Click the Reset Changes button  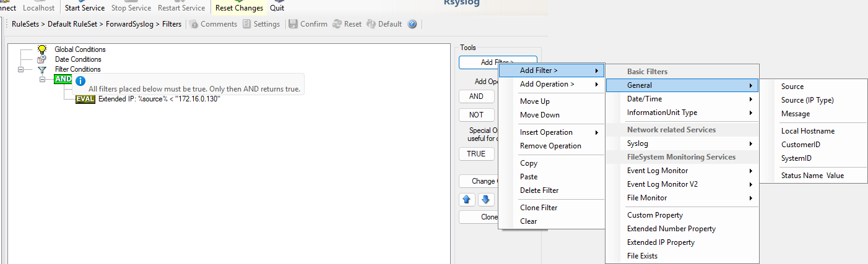[x=239, y=8]
